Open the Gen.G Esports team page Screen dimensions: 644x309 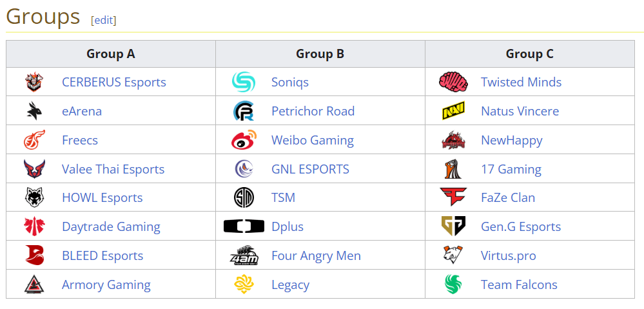point(520,226)
